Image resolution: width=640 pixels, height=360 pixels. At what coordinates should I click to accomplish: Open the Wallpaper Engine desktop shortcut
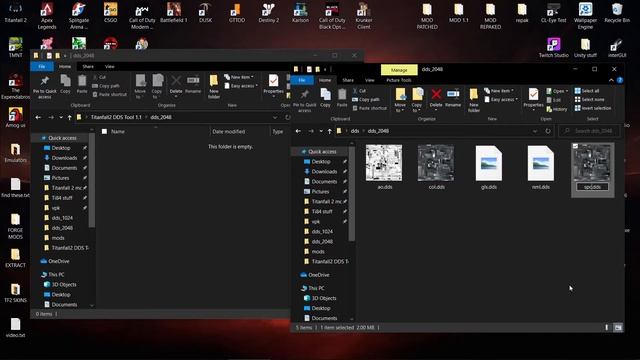[x=585, y=16]
